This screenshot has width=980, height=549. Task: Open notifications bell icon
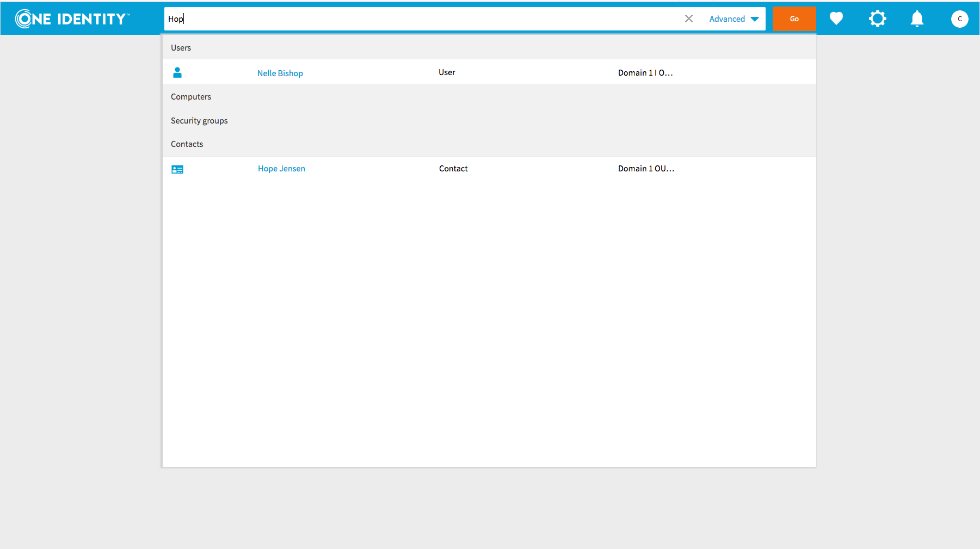coord(917,19)
